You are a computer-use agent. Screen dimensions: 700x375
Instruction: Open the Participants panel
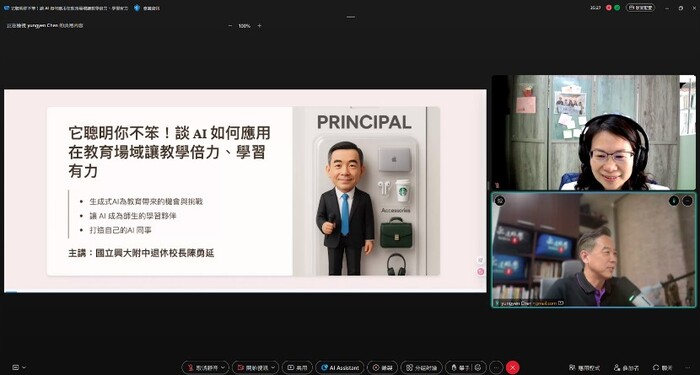625,367
